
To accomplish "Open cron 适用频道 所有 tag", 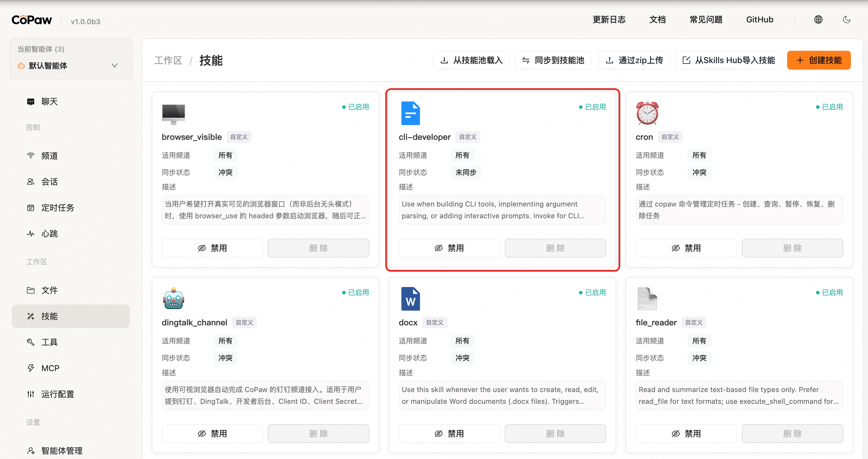I will pyautogui.click(x=699, y=155).
